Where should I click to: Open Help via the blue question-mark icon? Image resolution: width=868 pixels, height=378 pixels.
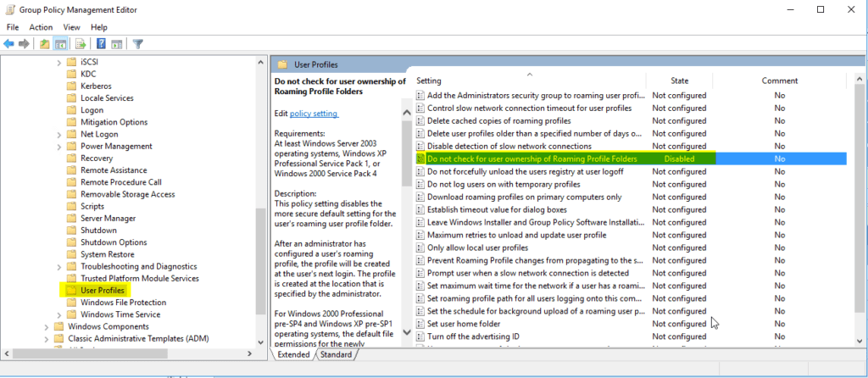102,44
